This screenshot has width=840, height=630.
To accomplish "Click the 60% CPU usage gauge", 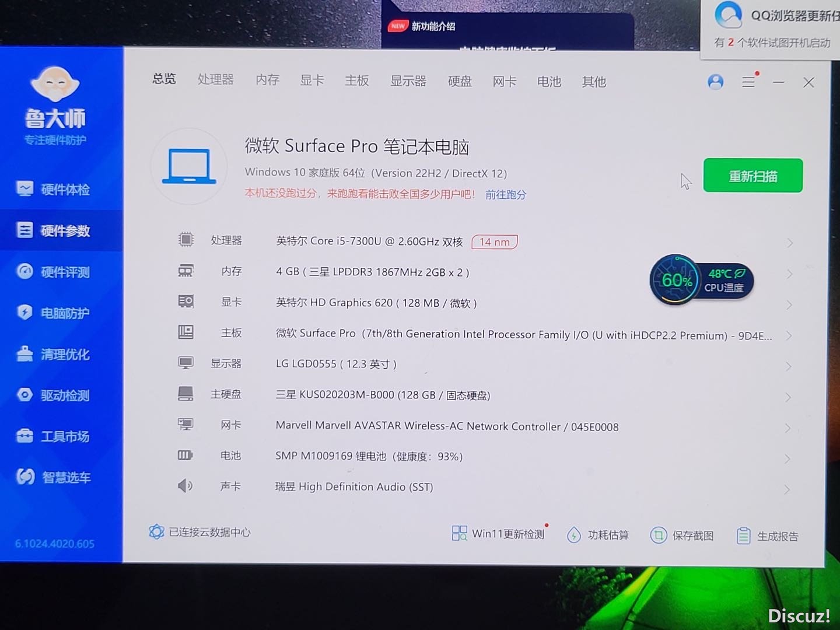I will click(675, 280).
